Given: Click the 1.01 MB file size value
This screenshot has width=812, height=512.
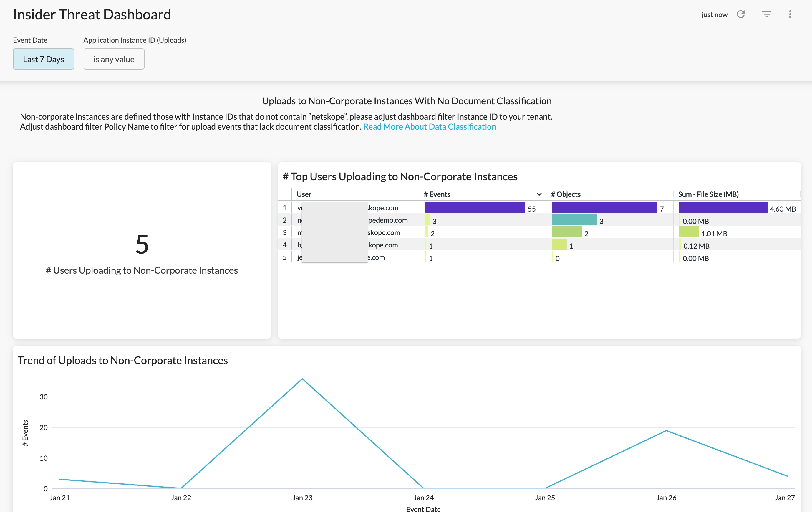Looking at the screenshot, I should click(714, 234).
